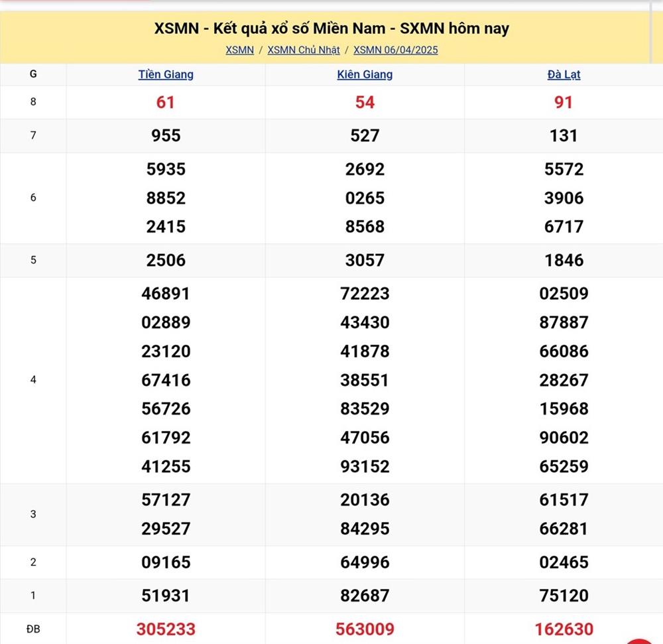Open the XSMN Chủ Nhật breadcrumb link
The height and width of the screenshot is (644, 663).
click(x=304, y=50)
